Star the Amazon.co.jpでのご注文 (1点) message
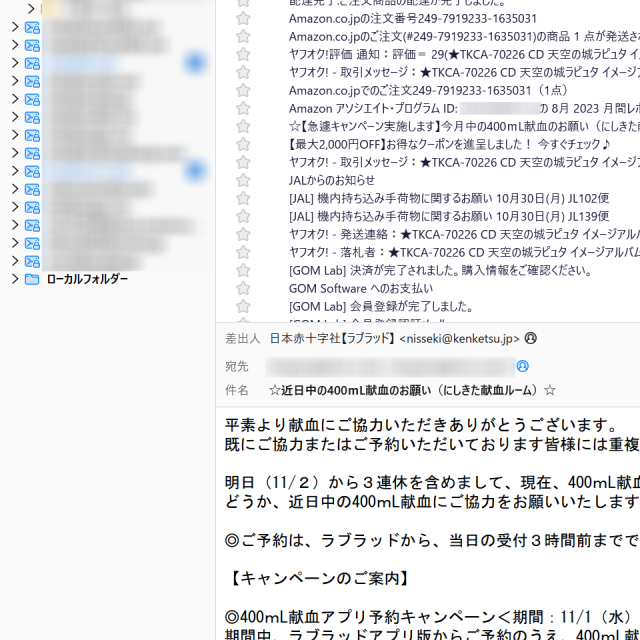The height and width of the screenshot is (640, 640). tap(243, 90)
